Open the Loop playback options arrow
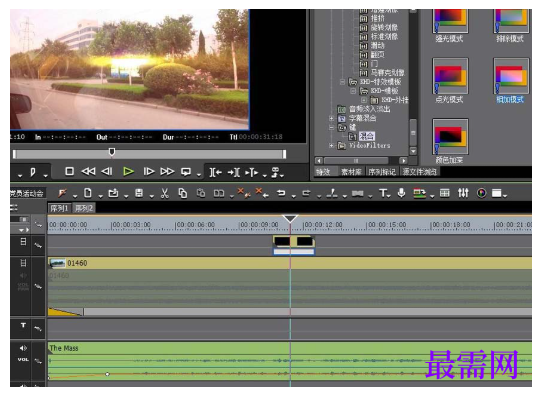Image resolution: width=537 pixels, height=396 pixels. pyautogui.click(x=199, y=175)
